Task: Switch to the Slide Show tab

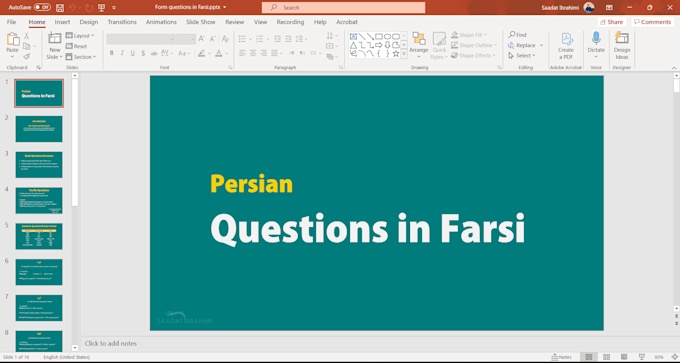Action: 200,22
